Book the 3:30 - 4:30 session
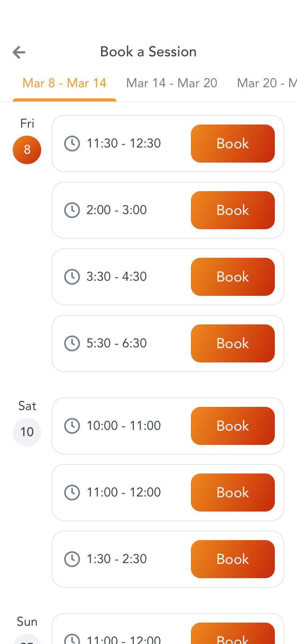This screenshot has width=297, height=644. coord(232,277)
